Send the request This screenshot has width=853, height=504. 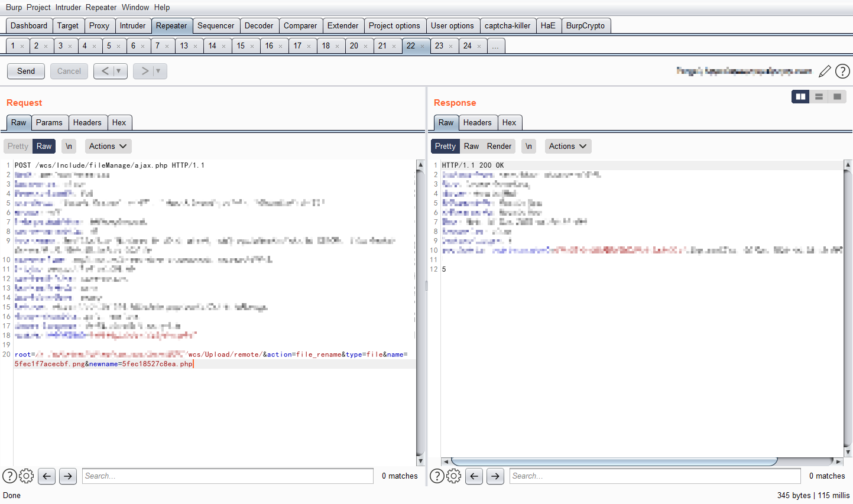coord(26,71)
